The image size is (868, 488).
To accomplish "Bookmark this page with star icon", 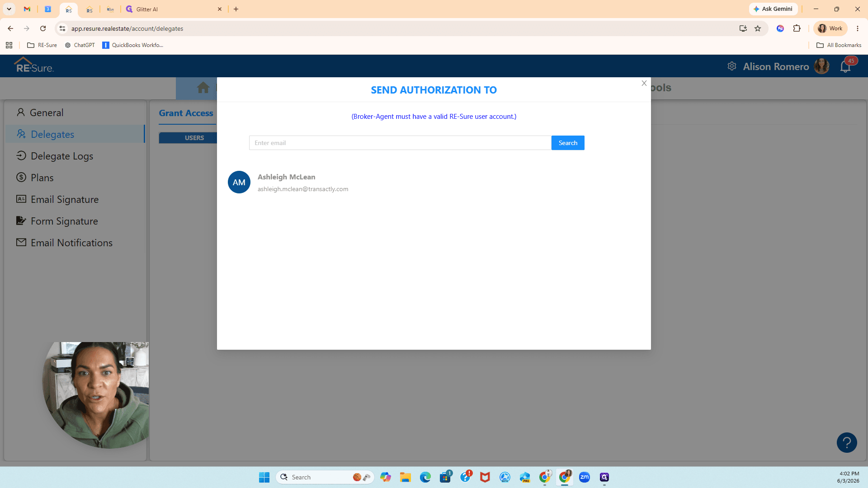I will tap(758, 28).
